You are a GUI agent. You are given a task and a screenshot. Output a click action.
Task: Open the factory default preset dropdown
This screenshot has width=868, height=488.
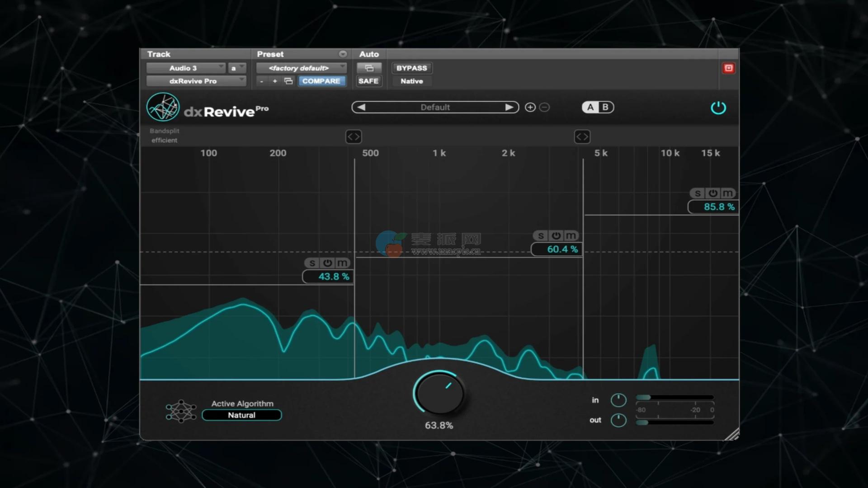point(301,68)
